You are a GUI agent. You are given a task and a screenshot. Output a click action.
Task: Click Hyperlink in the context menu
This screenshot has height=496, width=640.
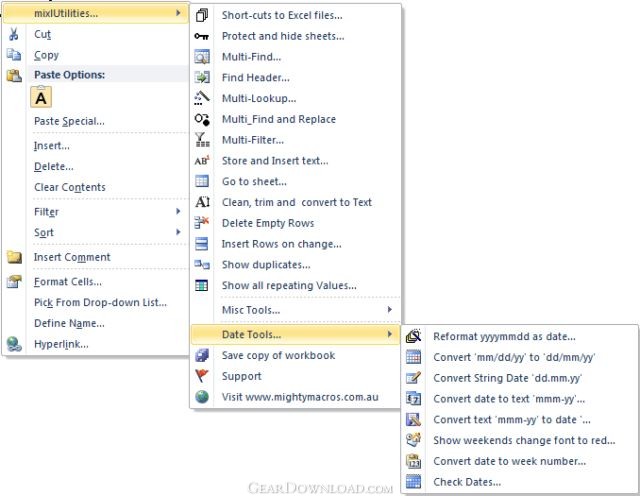tap(61, 344)
